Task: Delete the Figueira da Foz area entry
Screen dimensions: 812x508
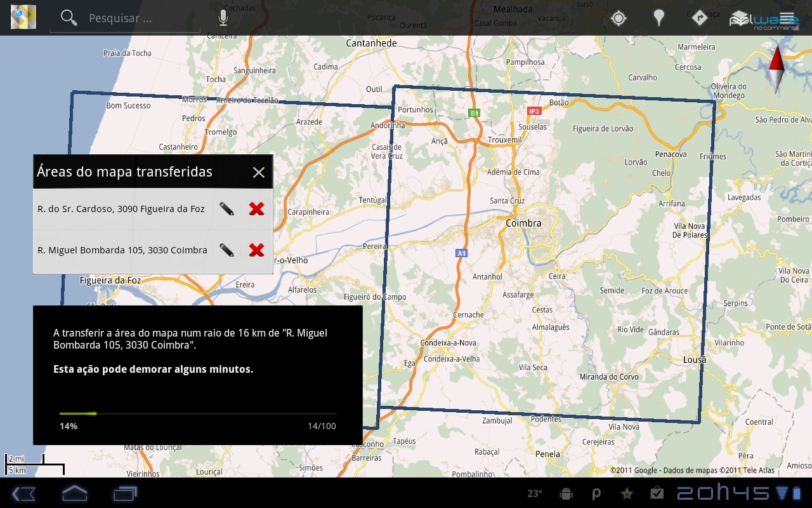Action: click(x=256, y=208)
